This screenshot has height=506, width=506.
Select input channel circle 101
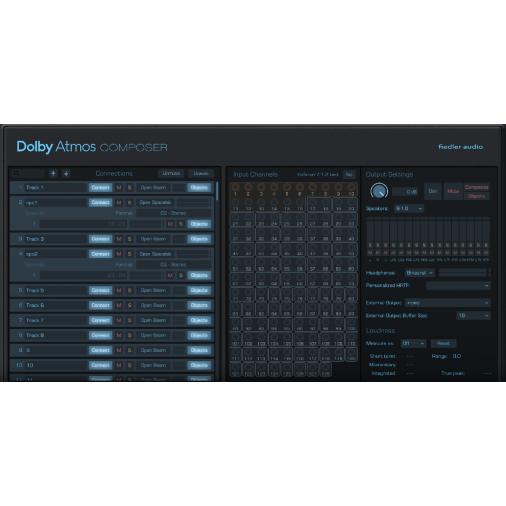pyautogui.click(x=235, y=337)
